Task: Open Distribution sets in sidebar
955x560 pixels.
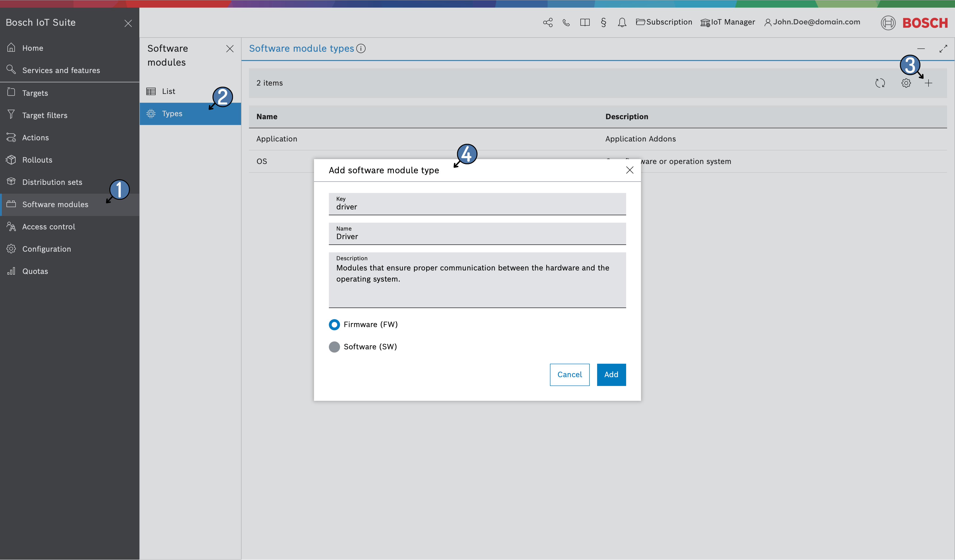Action: click(x=52, y=182)
